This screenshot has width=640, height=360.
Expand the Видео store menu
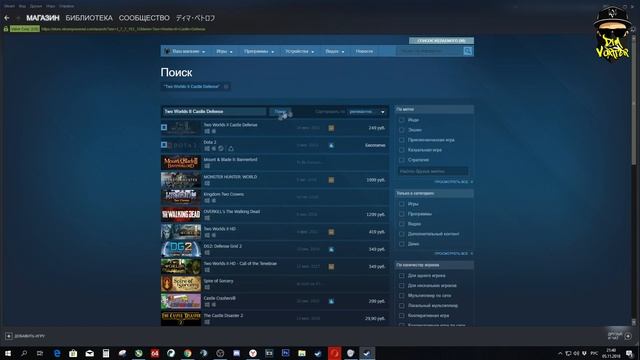point(335,51)
